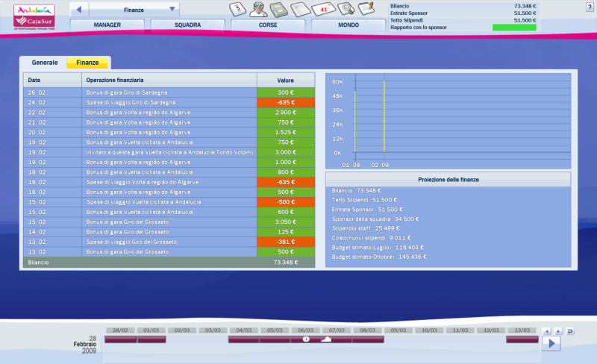The height and width of the screenshot is (364, 597).
Task: Go back using the left arrow button
Action: pos(79,10)
